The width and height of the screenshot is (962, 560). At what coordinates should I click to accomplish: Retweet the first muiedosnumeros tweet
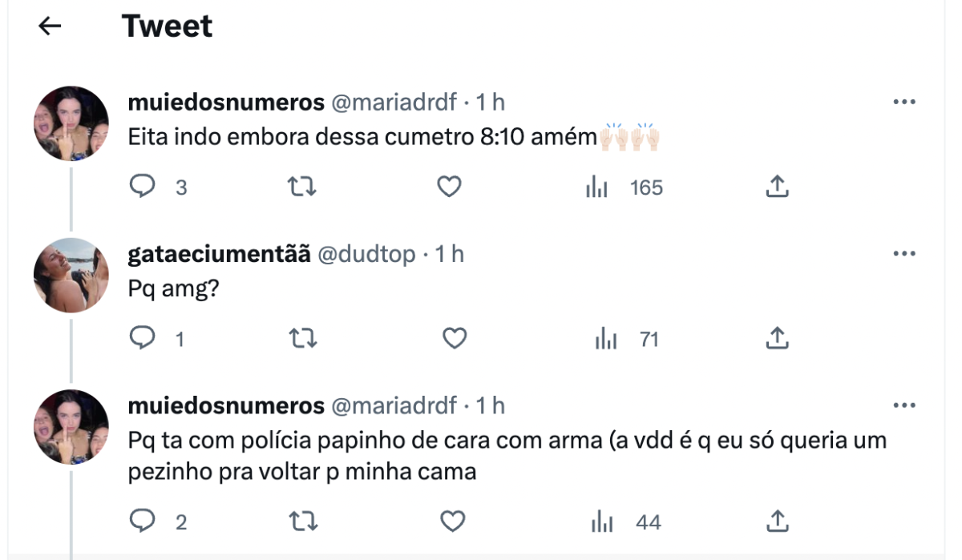[x=302, y=187]
